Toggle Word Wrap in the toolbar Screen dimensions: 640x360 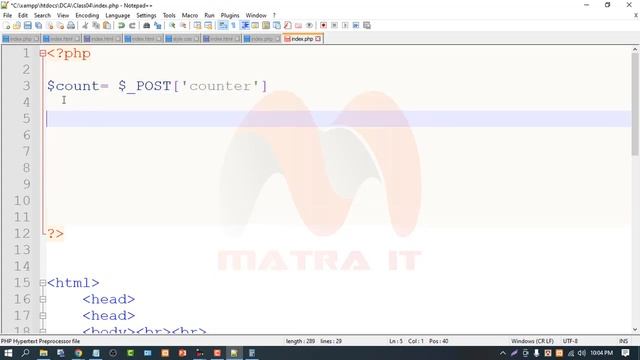pyautogui.click(x=223, y=25)
